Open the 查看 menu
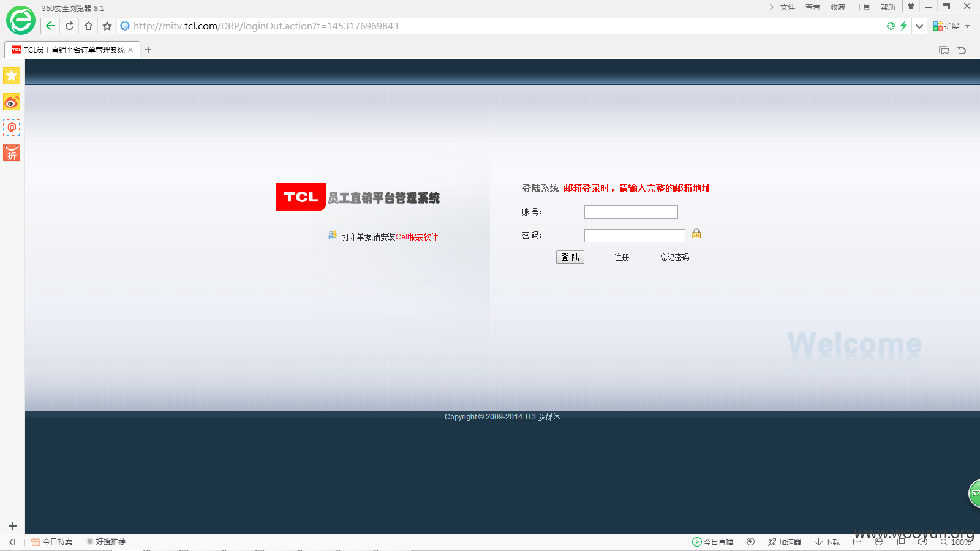 (813, 7)
